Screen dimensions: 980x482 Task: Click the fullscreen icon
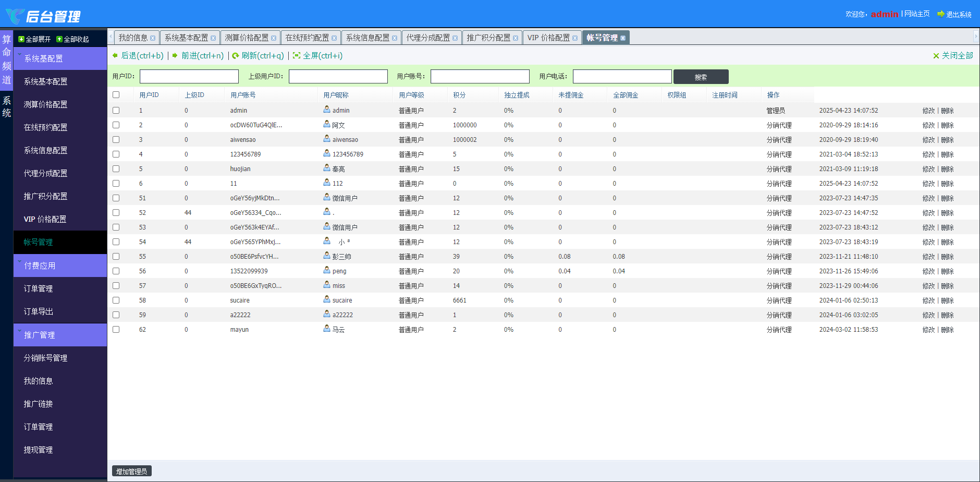click(x=297, y=56)
